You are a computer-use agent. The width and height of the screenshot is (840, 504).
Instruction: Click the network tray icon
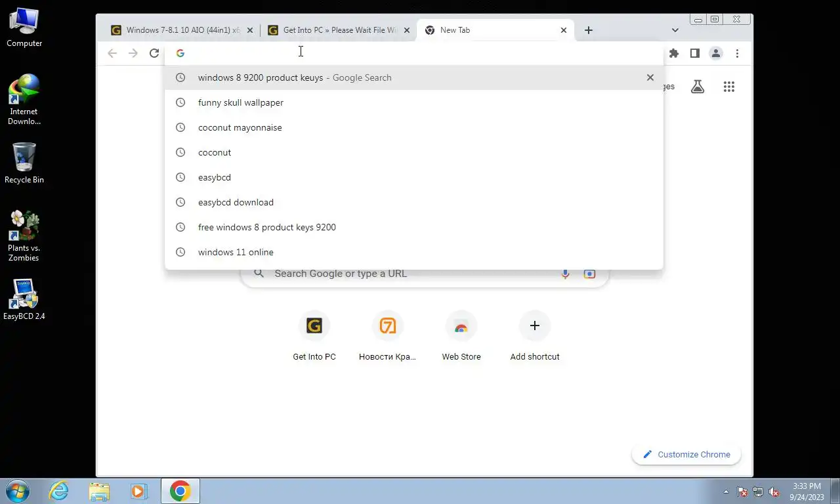pyautogui.click(x=758, y=491)
